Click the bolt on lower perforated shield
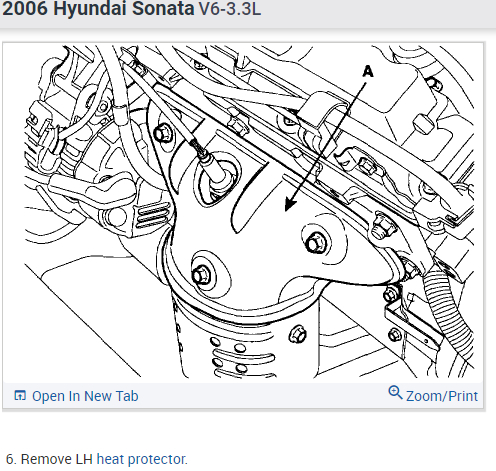The image size is (496, 471). tap(298, 334)
